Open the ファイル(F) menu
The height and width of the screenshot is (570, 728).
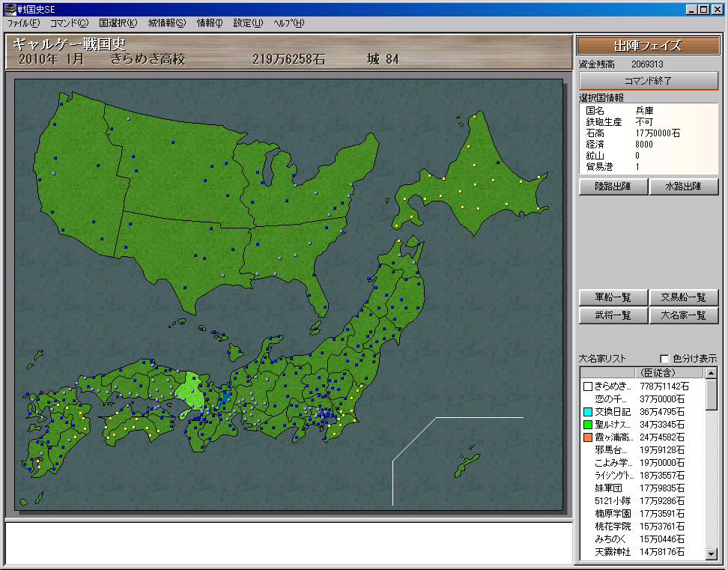click(x=23, y=22)
